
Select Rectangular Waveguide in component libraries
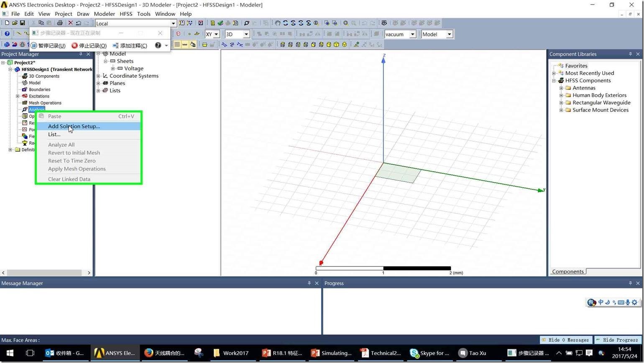pos(601,103)
